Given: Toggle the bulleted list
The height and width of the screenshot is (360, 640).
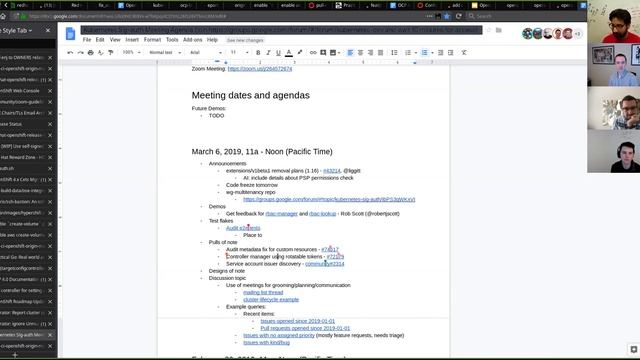Looking at the screenshot, I should point(424,53).
